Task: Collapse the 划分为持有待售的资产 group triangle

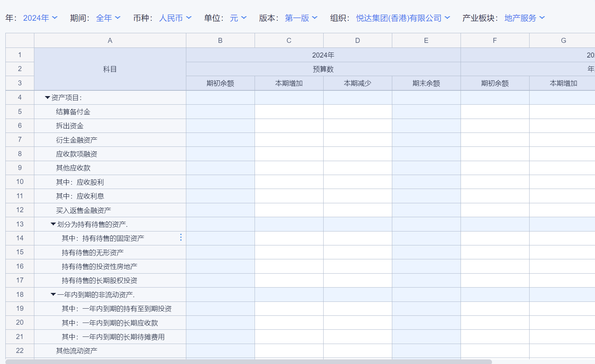Action: coord(53,224)
